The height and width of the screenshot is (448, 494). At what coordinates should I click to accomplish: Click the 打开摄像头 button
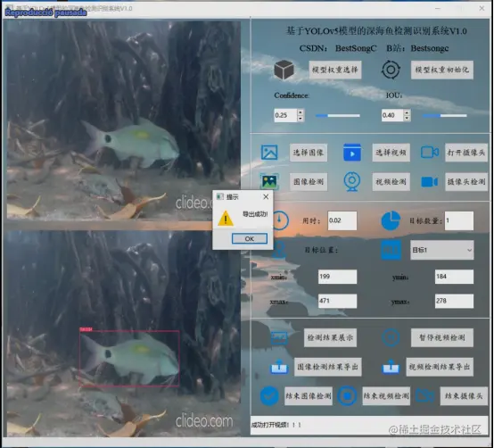click(466, 153)
